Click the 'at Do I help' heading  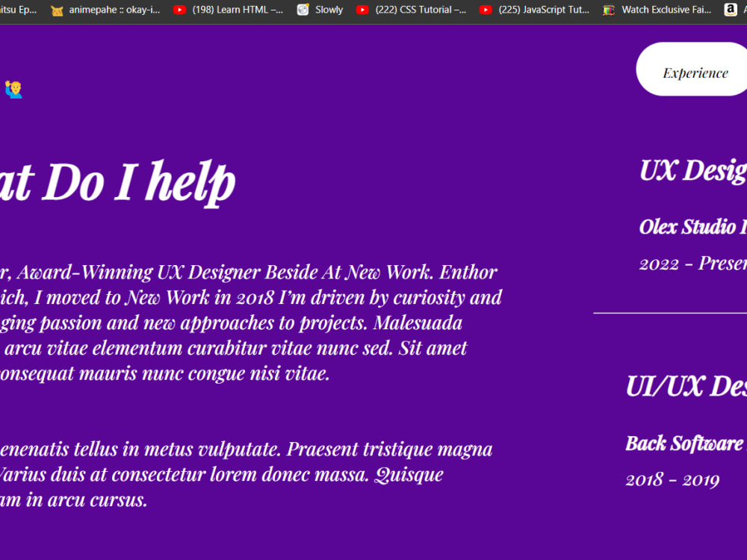coord(118,183)
